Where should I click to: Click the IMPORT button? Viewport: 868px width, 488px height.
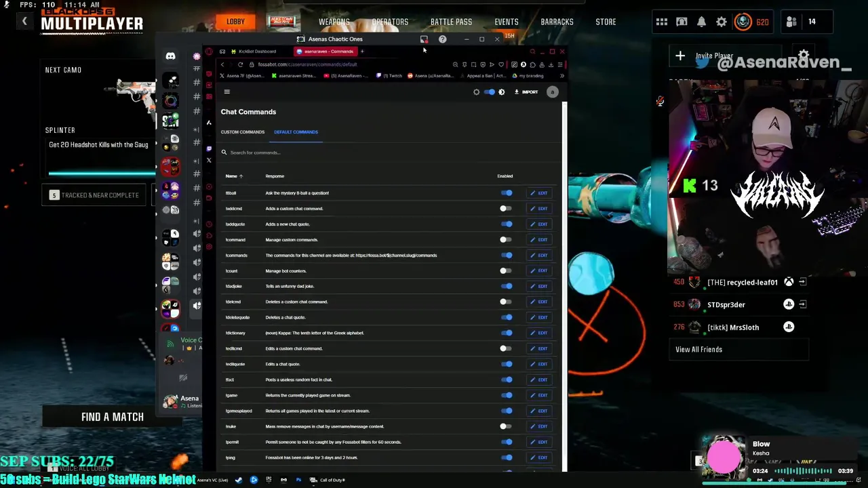[x=526, y=91]
